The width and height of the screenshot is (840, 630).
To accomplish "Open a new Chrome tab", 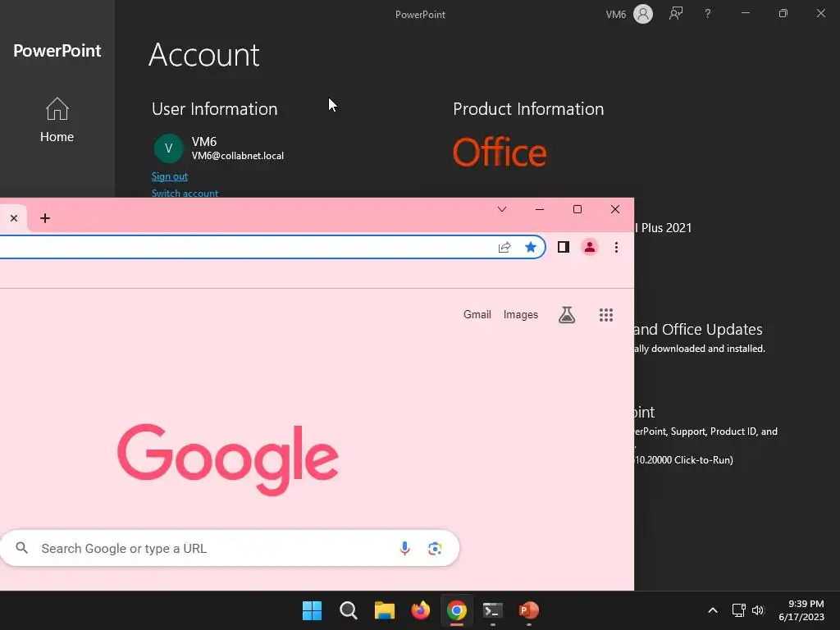I will coord(45,218).
